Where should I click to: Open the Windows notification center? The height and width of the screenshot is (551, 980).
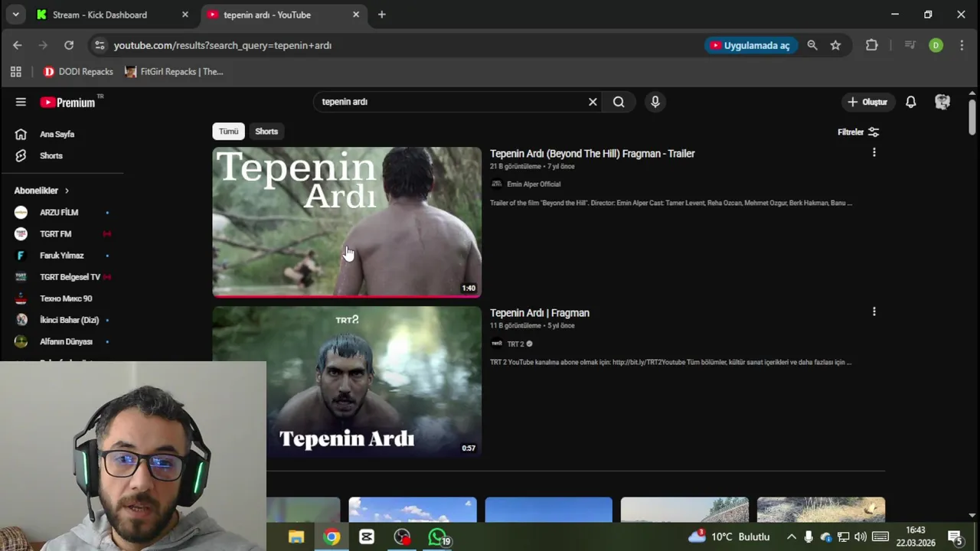pyautogui.click(x=955, y=537)
